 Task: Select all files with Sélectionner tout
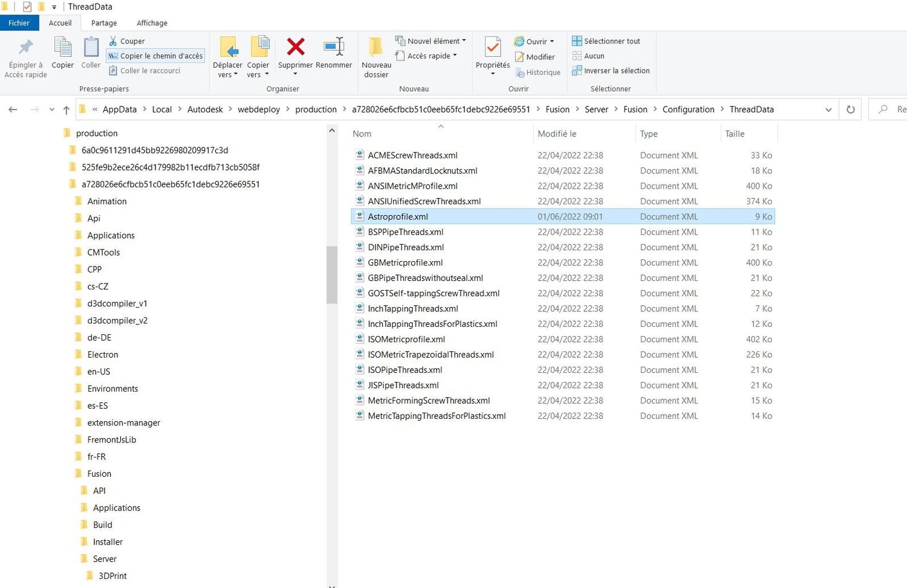click(x=606, y=41)
